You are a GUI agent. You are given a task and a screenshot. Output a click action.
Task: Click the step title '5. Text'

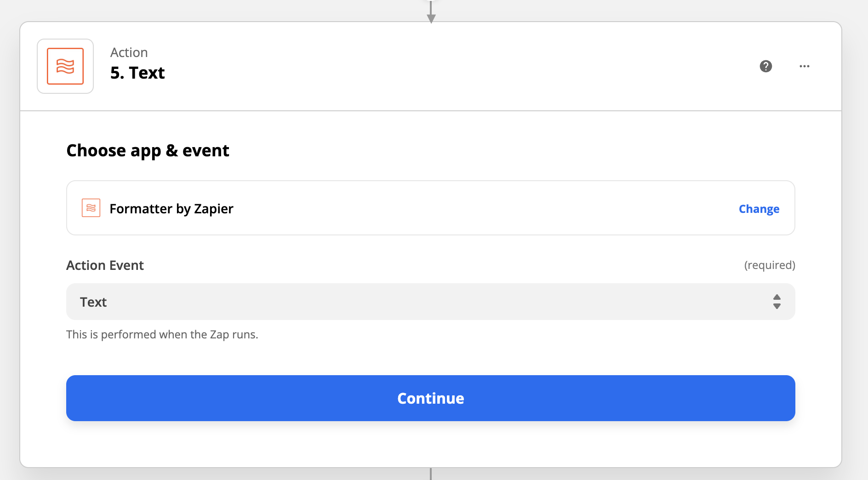(137, 73)
